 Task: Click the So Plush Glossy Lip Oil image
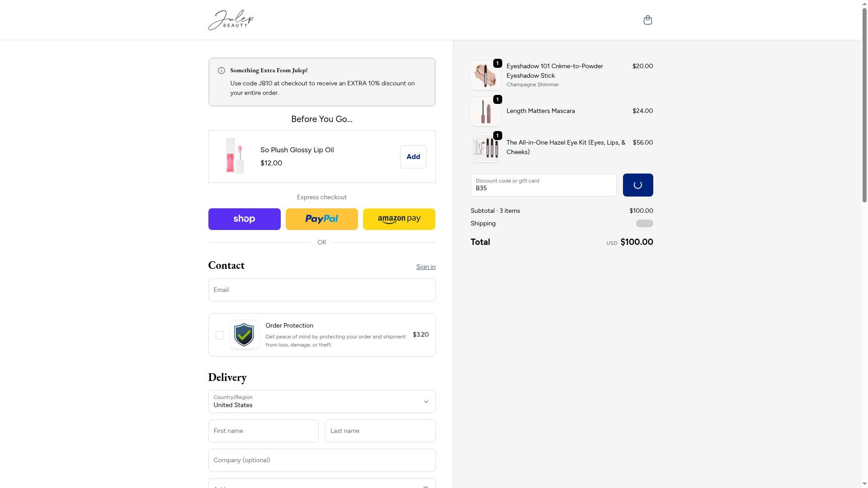point(235,156)
